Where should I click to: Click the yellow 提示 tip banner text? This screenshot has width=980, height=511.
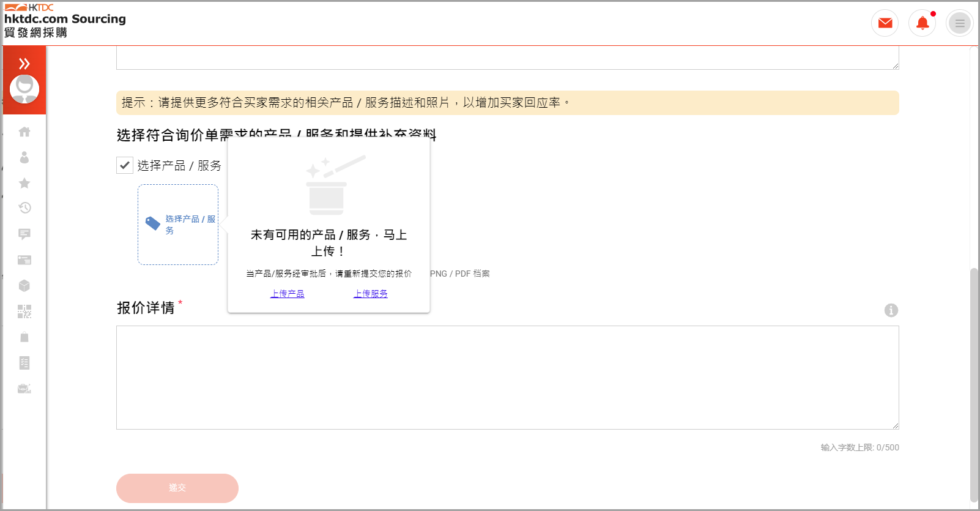pos(346,103)
